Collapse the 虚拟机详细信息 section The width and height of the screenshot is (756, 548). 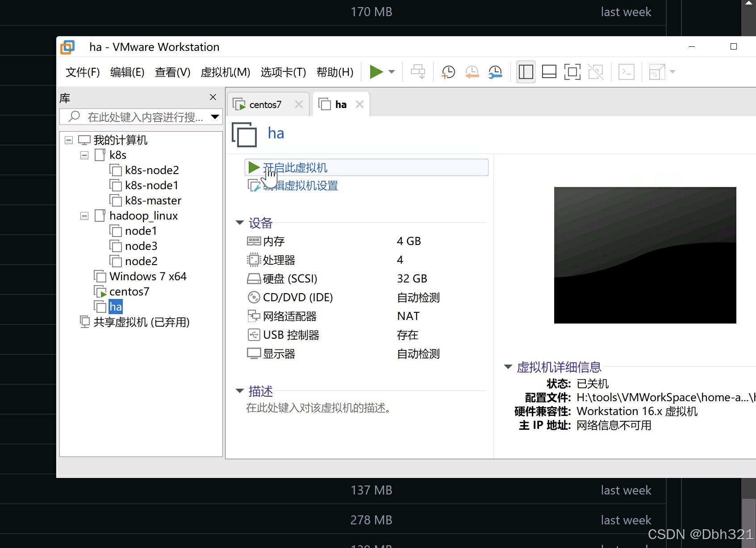(508, 367)
